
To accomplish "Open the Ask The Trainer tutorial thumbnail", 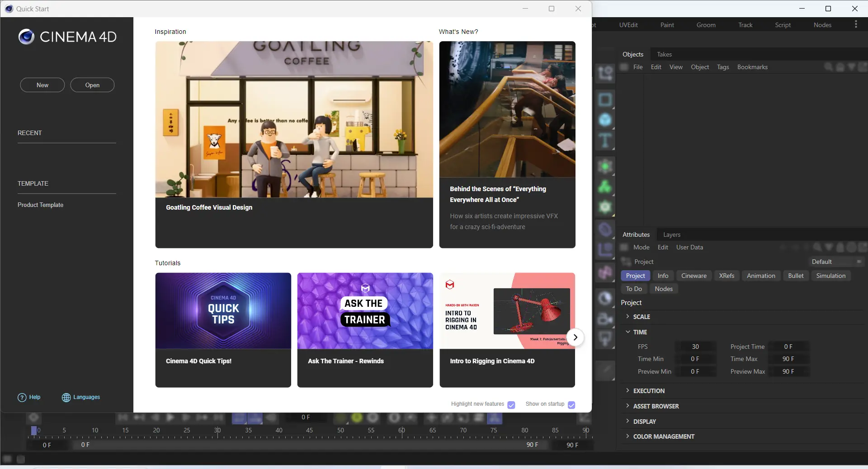I will point(365,311).
